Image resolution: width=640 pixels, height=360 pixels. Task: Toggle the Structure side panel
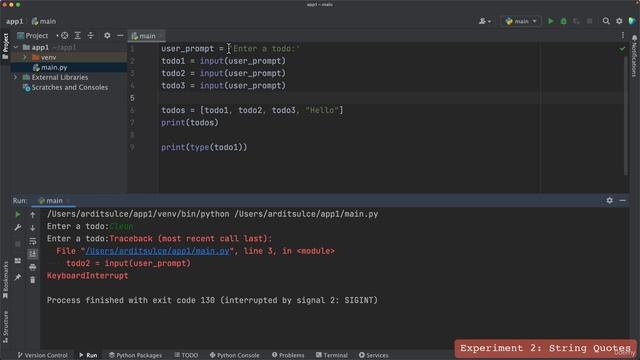[5, 327]
